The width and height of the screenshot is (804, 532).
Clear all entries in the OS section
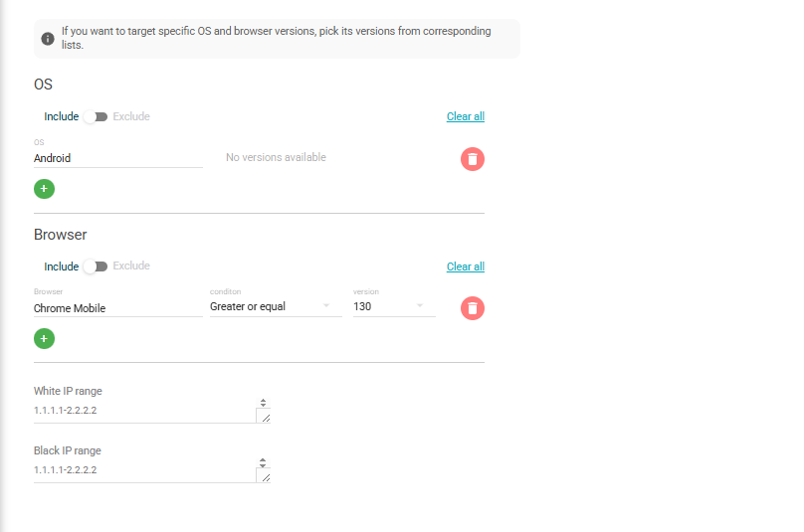pyautogui.click(x=466, y=117)
